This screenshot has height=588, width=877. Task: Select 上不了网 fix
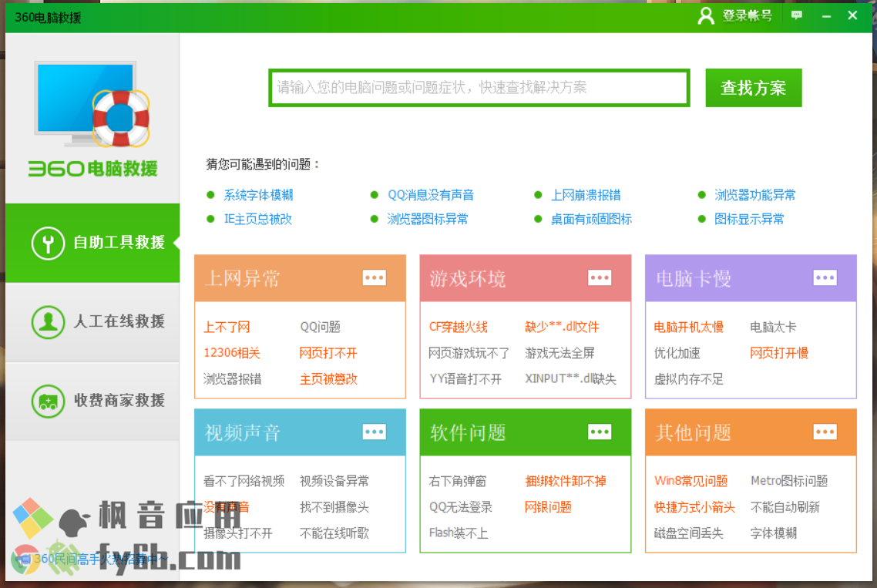pos(227,328)
